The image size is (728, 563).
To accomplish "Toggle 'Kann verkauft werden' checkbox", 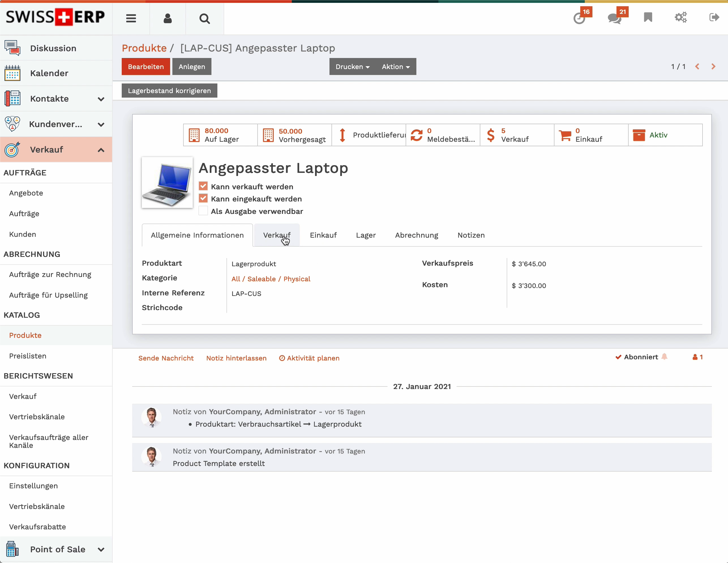I will click(x=203, y=186).
